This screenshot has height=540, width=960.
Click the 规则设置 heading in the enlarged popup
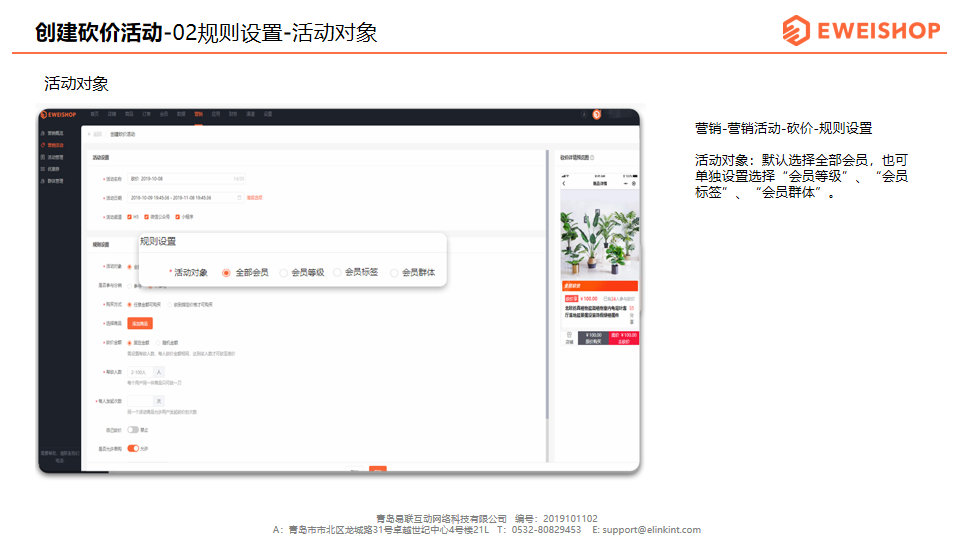click(158, 242)
